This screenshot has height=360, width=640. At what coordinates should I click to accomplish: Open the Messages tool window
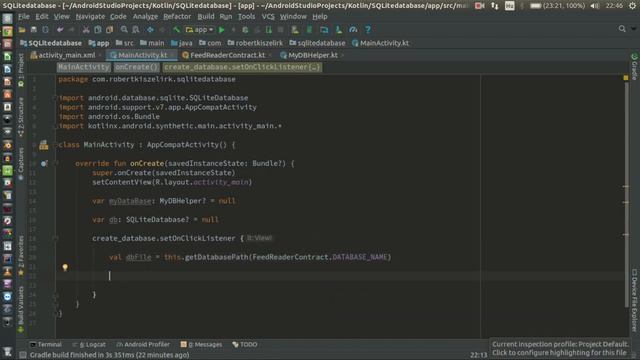coord(202,344)
